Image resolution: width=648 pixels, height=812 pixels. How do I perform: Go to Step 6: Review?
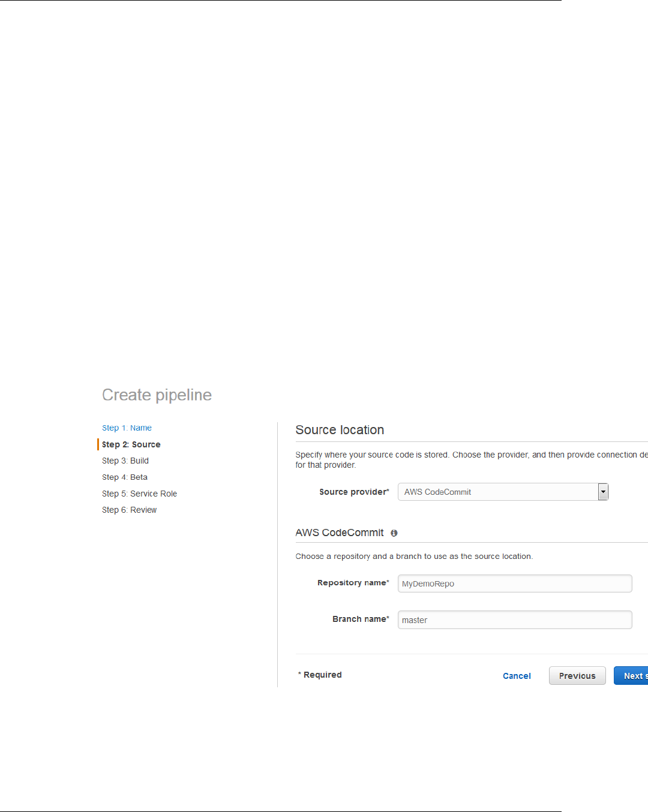tap(129, 510)
